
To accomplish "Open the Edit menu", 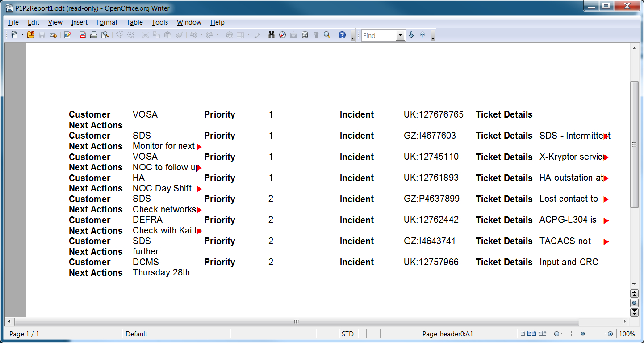I will coord(33,22).
